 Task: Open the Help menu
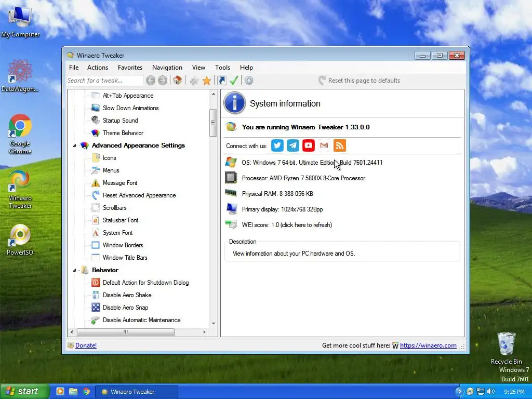coord(246,68)
